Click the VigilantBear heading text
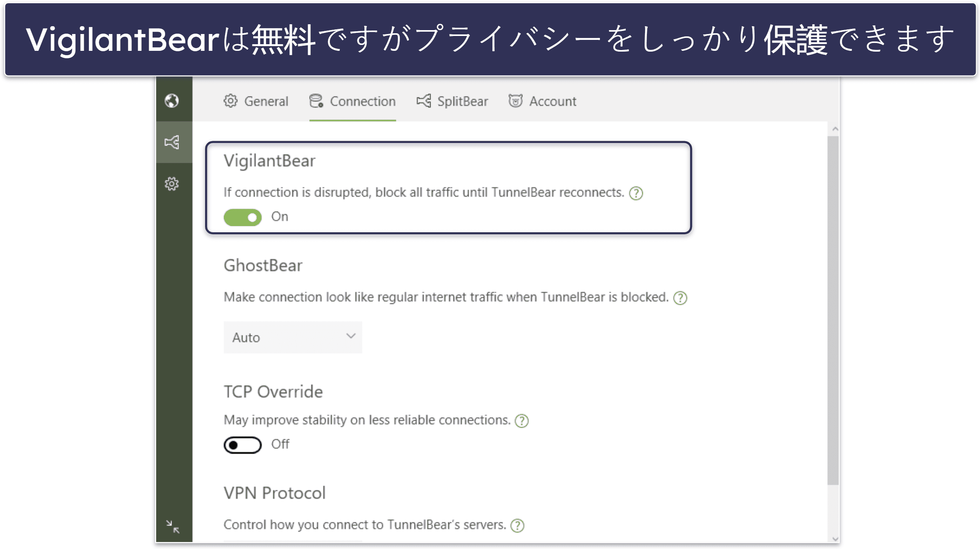Image resolution: width=980 pixels, height=549 pixels. tap(269, 161)
